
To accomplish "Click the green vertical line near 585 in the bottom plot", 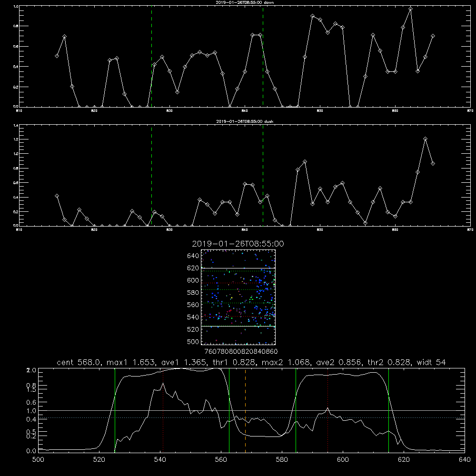I will tap(296, 410).
